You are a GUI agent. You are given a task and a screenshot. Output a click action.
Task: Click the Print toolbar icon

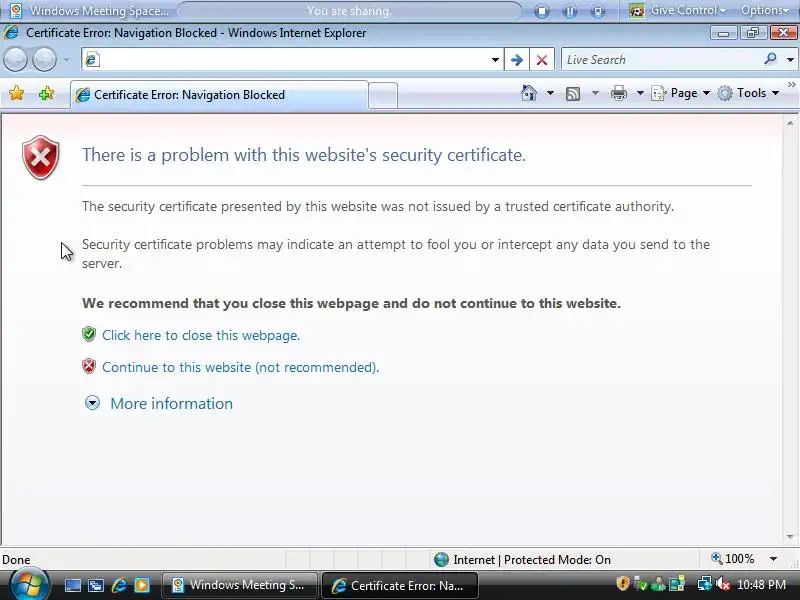click(619, 93)
